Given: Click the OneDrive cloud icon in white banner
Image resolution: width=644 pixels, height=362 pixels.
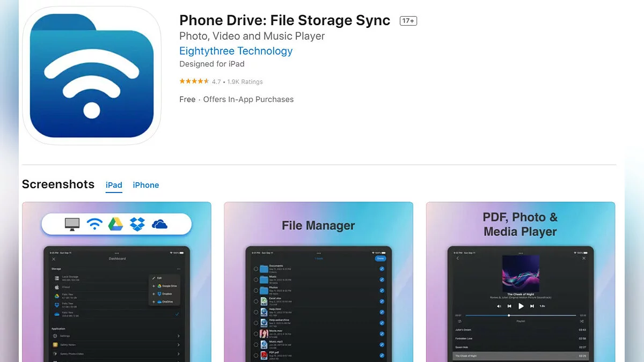Looking at the screenshot, I should [160, 224].
